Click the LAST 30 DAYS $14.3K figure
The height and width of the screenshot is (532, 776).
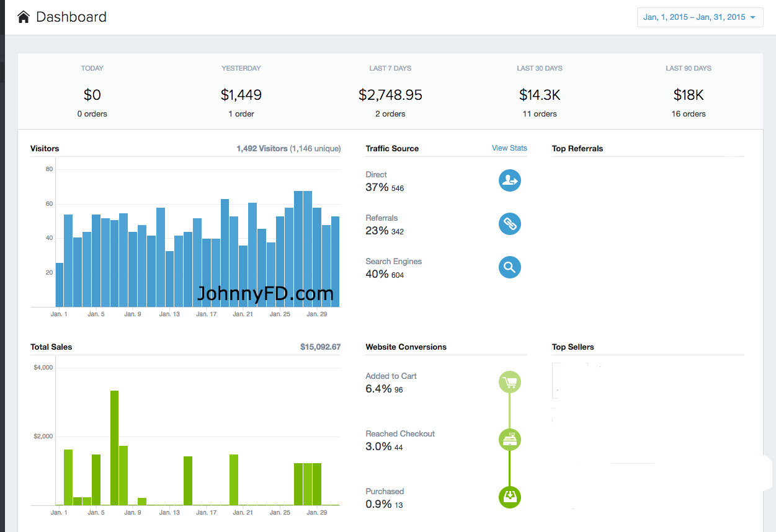(540, 95)
